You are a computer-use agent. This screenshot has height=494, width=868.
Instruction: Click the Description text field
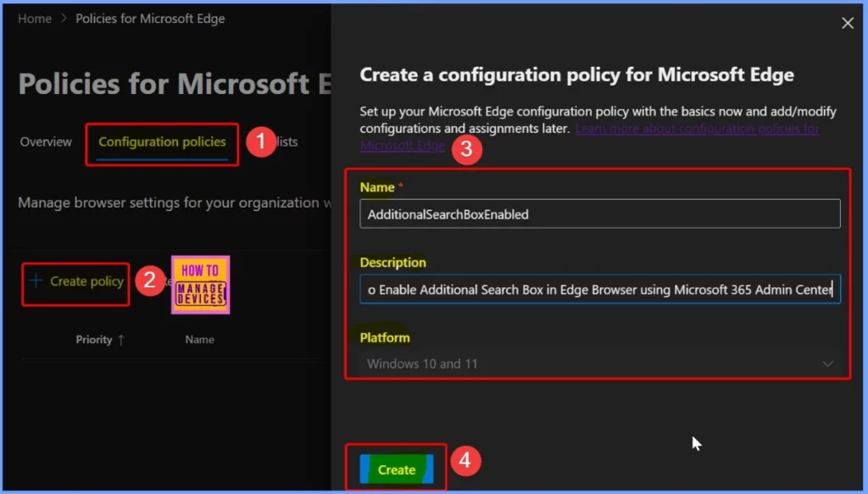(599, 289)
